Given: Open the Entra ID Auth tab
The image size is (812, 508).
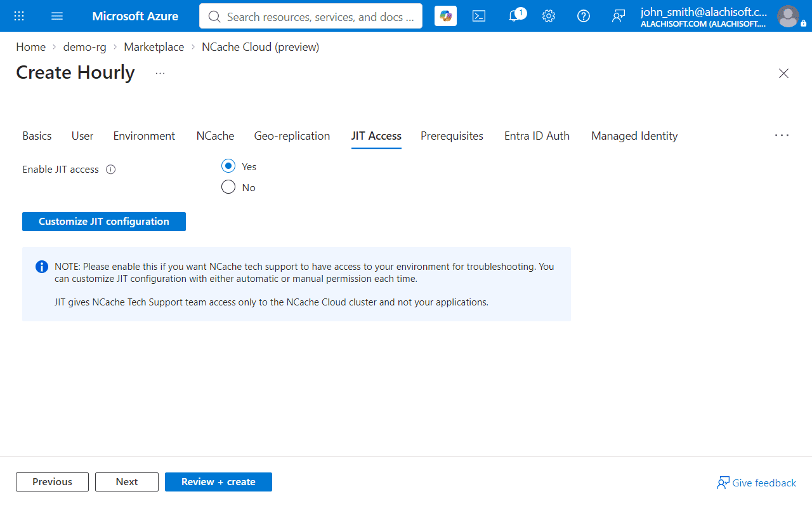Looking at the screenshot, I should tap(537, 136).
